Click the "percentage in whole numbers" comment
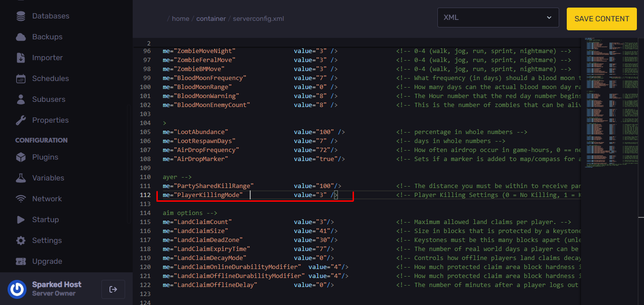 coord(462,132)
